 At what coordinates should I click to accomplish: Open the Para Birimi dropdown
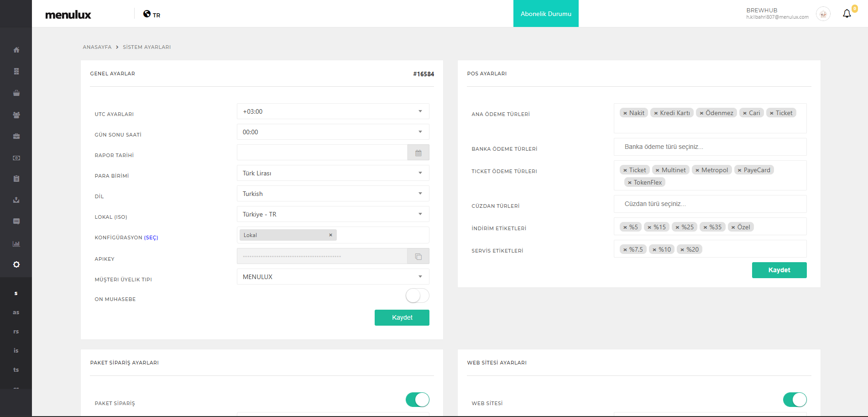coord(333,173)
